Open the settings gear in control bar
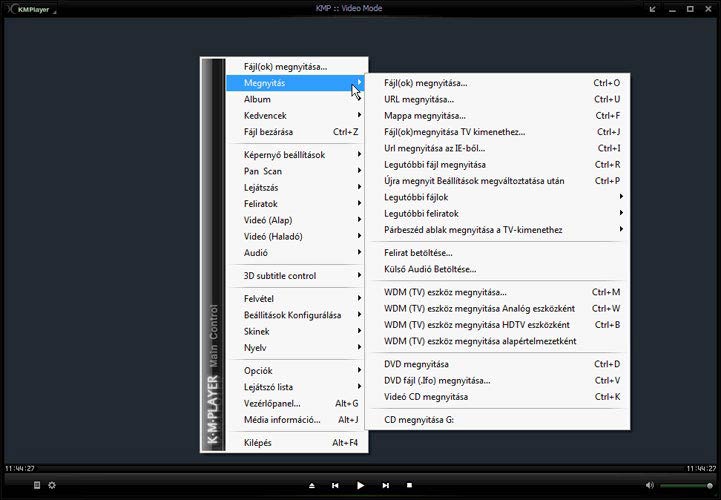This screenshot has width=721, height=500. 52,485
